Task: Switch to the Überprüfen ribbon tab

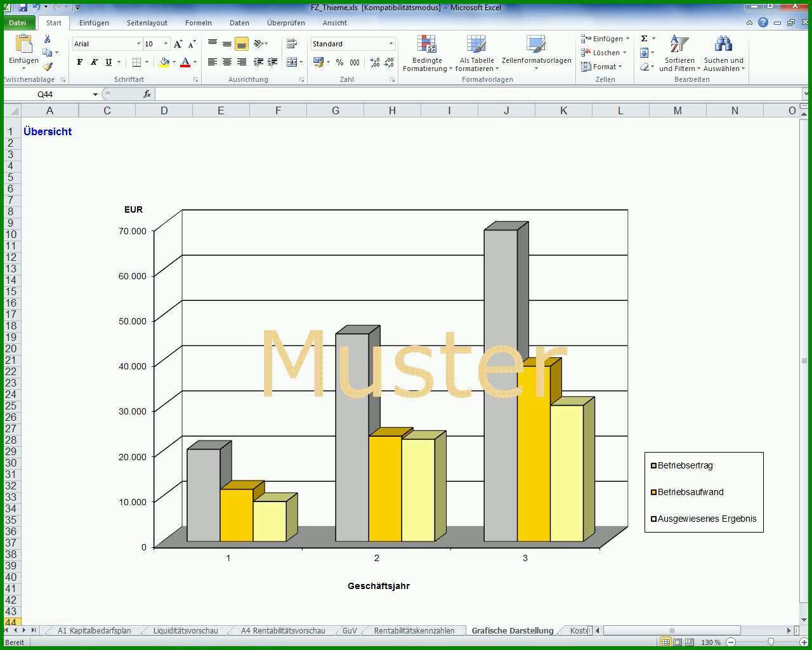Action: [286, 23]
